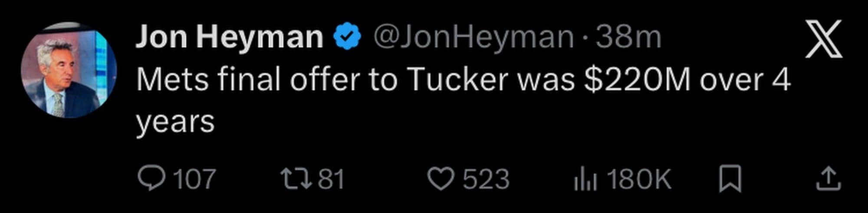Click the word Tucker in the tweet
Screen dimensions: 868x213
(458, 80)
